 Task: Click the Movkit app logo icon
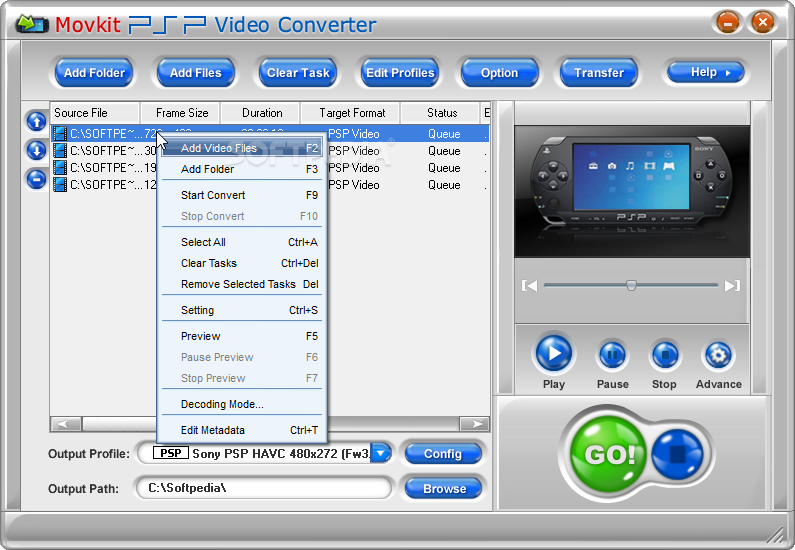pyautogui.click(x=31, y=24)
